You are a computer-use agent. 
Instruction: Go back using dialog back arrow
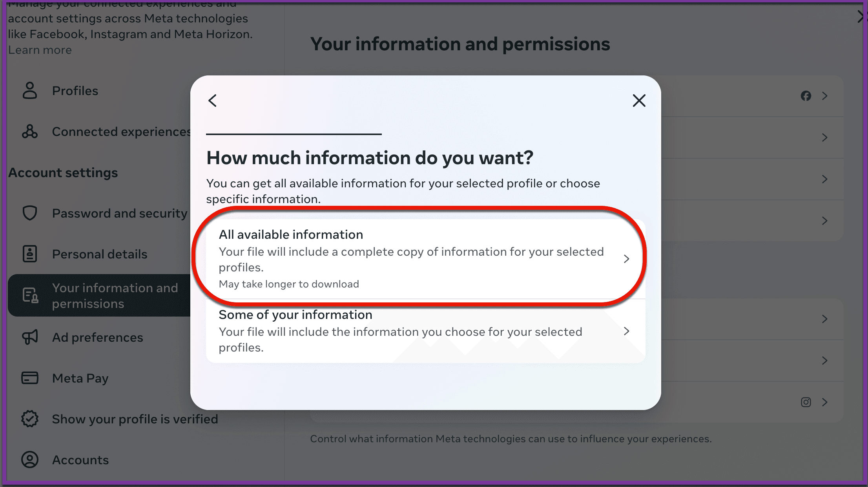(213, 101)
